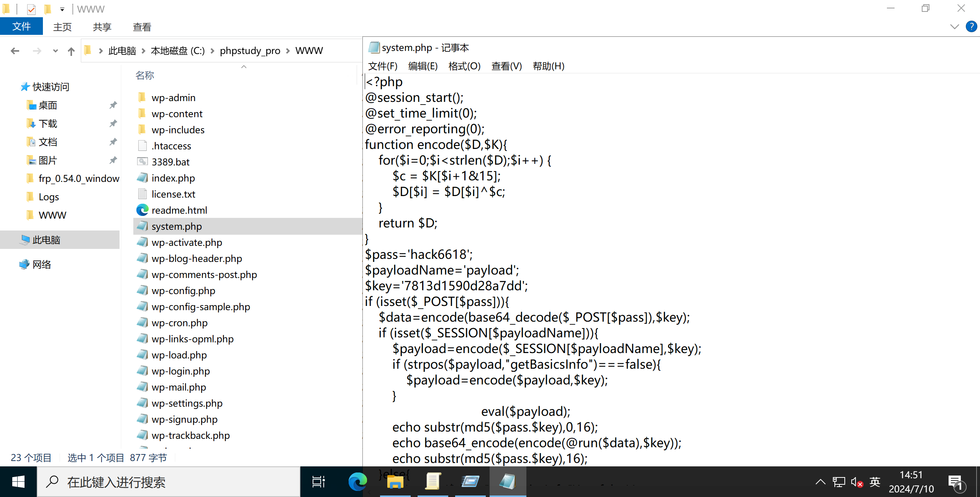Show hidden system tray icons

820,482
